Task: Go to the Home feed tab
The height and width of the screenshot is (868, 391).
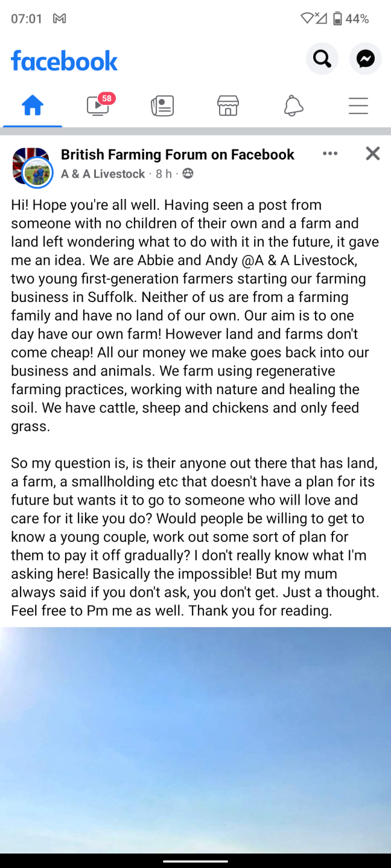Action: tap(33, 106)
